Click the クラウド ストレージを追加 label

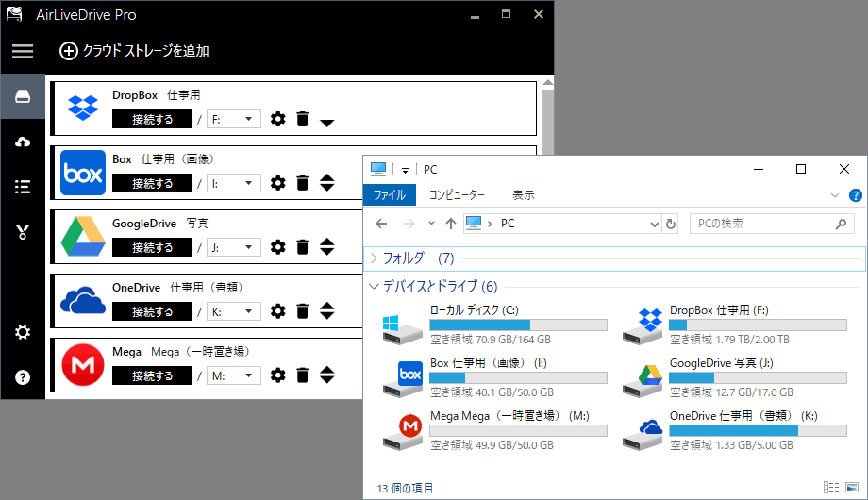(x=145, y=51)
